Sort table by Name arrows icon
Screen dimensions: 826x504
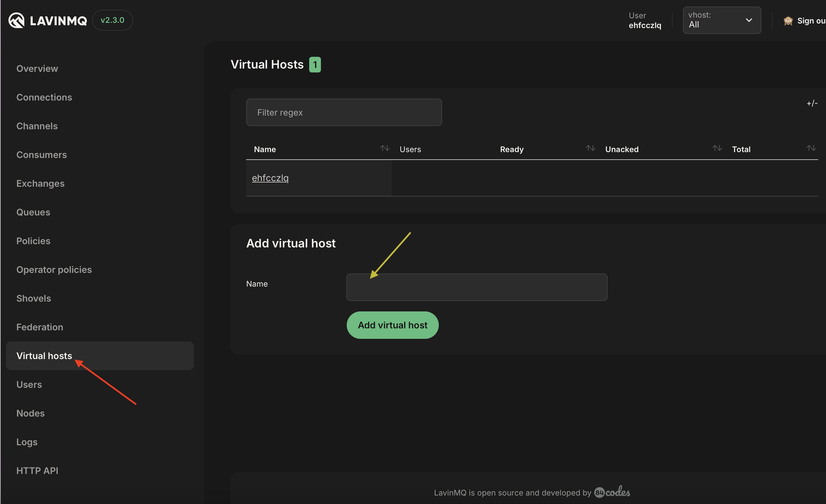(x=385, y=148)
